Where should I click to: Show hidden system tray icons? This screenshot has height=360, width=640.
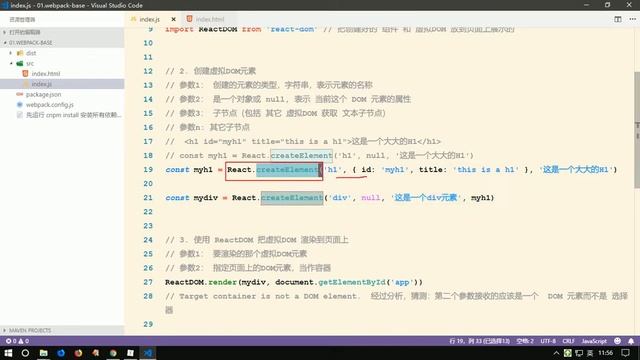[x=556, y=353]
